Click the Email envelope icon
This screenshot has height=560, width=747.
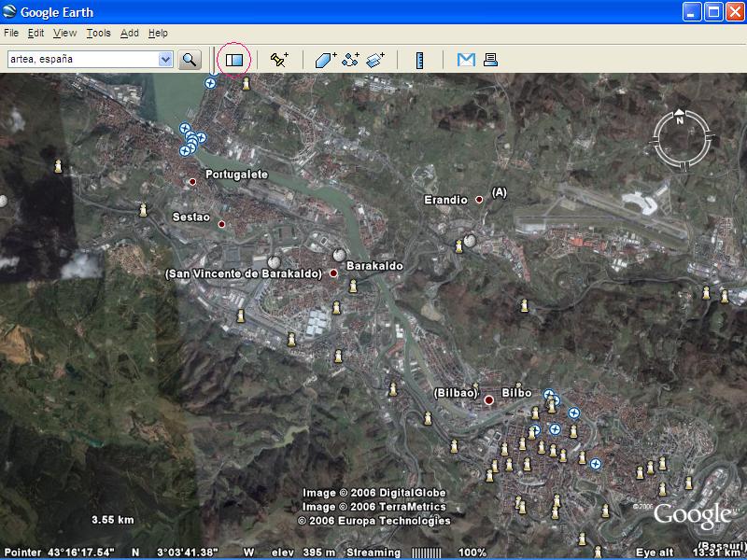[466, 60]
